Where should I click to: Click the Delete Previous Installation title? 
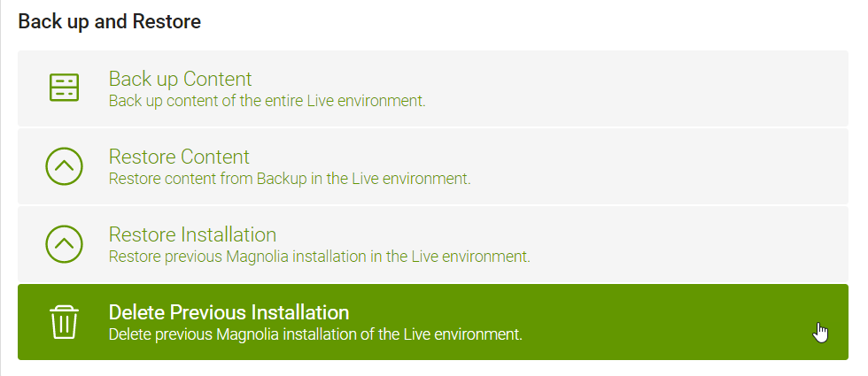coord(229,312)
